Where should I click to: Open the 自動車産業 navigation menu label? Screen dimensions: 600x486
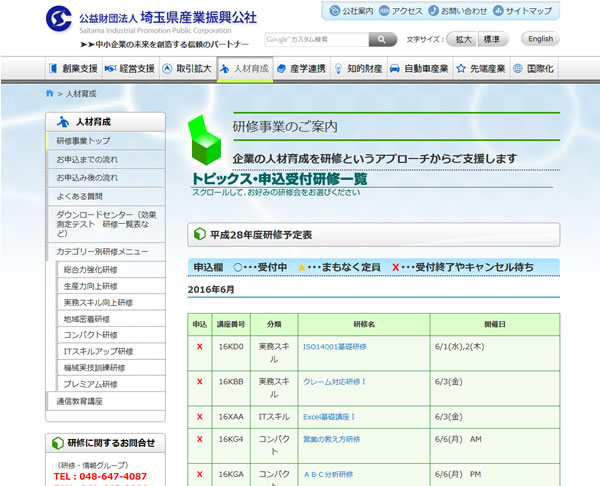426,69
